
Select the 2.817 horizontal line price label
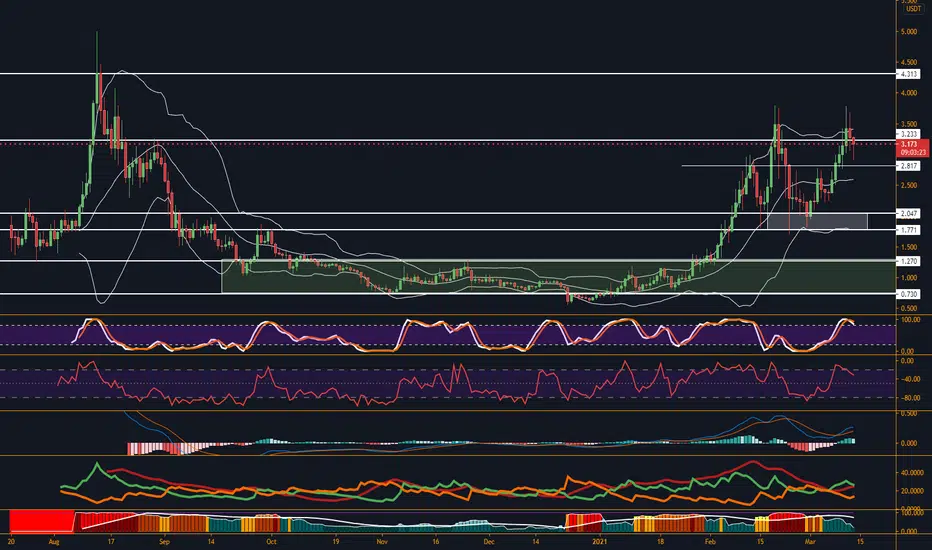pyautogui.click(x=909, y=166)
